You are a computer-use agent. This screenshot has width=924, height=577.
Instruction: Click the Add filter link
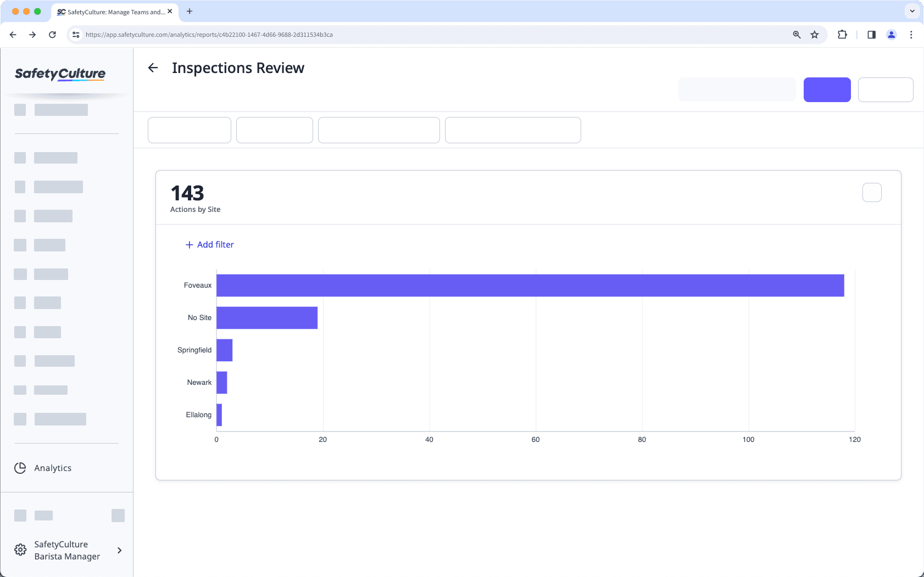(209, 244)
